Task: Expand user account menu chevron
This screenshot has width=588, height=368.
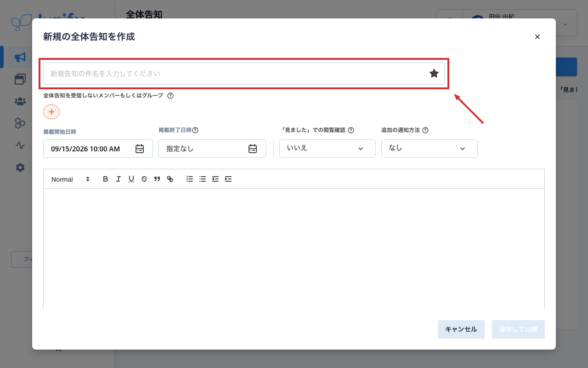Action: coord(565,24)
